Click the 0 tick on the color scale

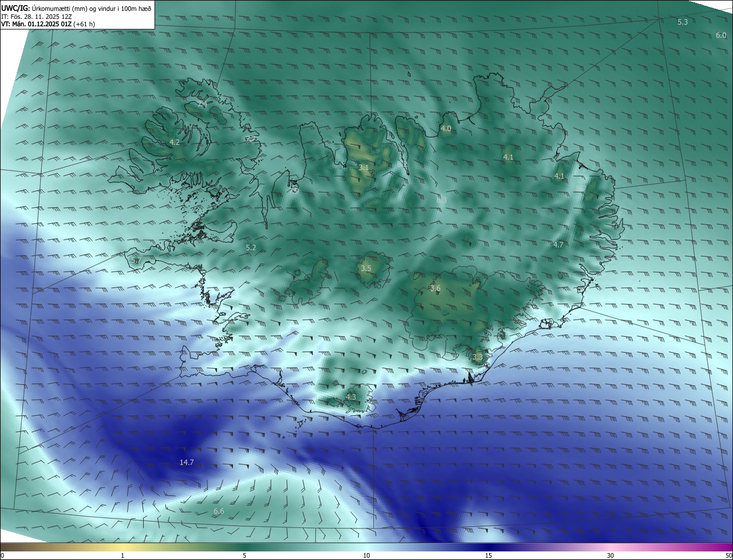[x=2, y=555]
